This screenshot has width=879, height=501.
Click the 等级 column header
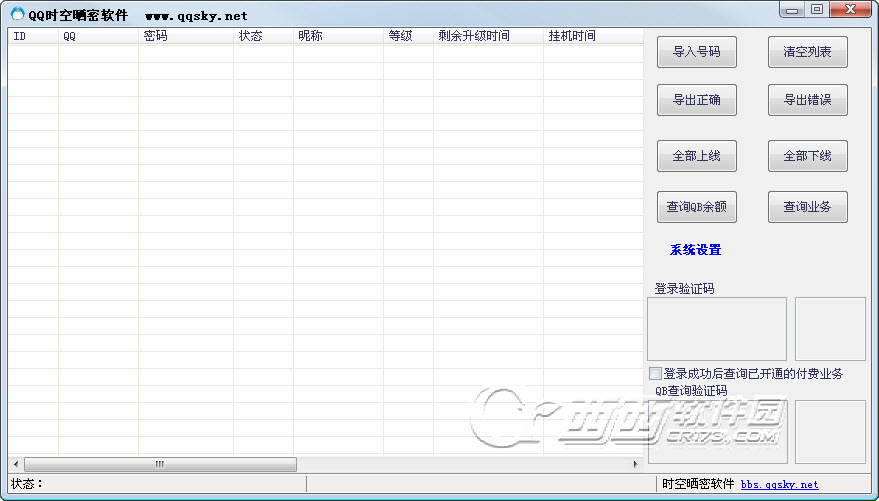pyautogui.click(x=408, y=36)
